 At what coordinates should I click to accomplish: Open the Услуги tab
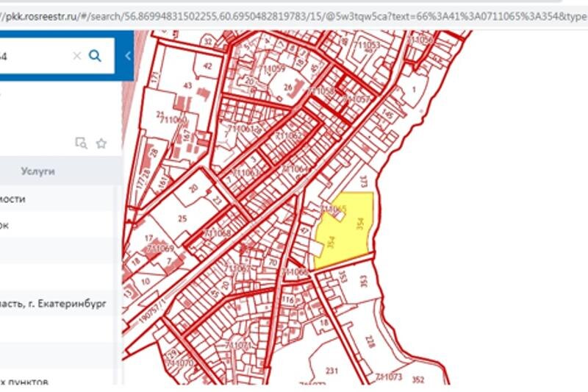tap(37, 171)
